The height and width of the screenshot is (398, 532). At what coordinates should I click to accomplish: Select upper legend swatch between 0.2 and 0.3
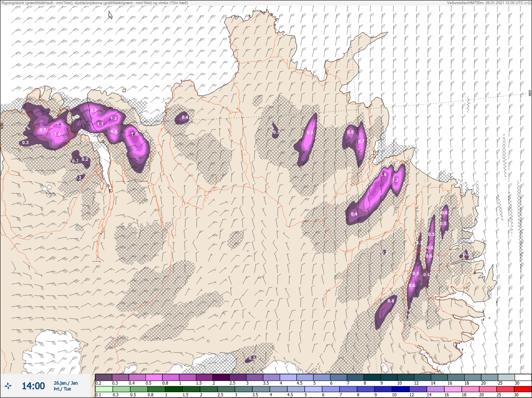pyautogui.click(x=103, y=377)
